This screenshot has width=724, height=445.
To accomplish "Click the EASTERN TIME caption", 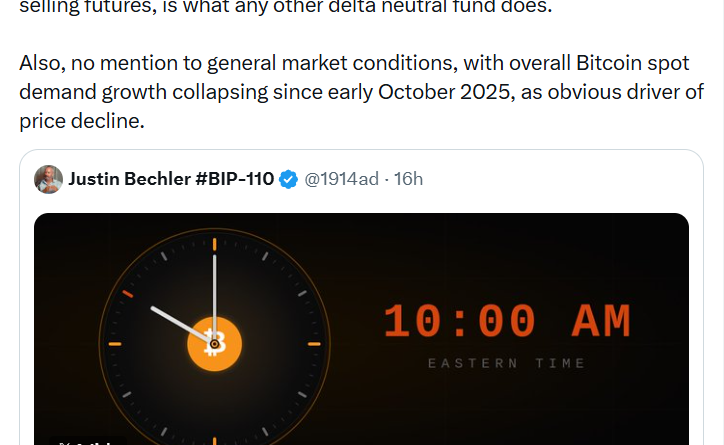I will point(506,363).
